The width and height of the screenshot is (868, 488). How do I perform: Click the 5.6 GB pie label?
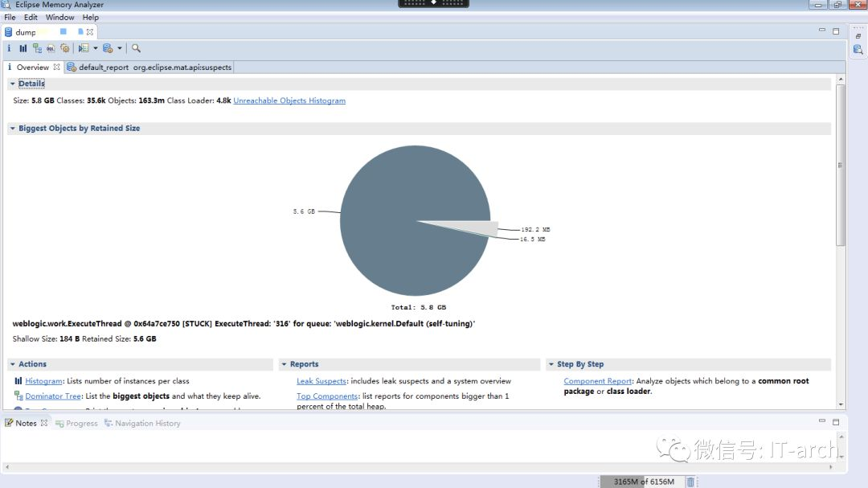[x=304, y=211]
